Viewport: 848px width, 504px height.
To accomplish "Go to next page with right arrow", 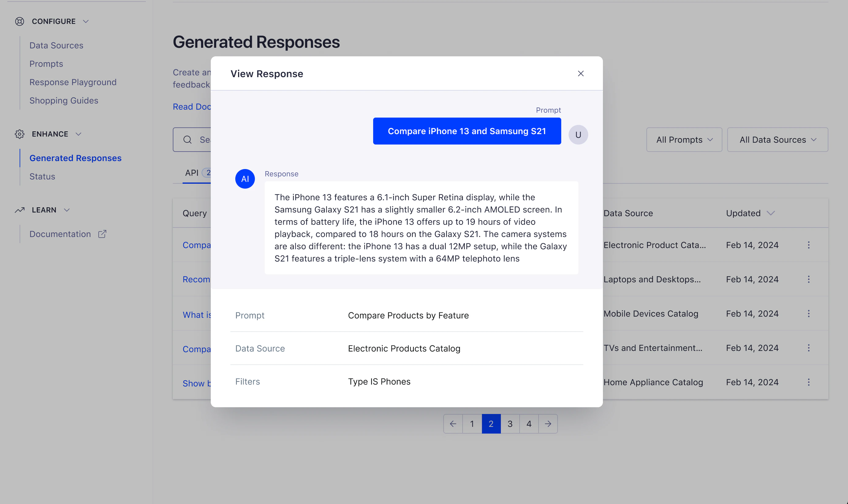I will 548,424.
